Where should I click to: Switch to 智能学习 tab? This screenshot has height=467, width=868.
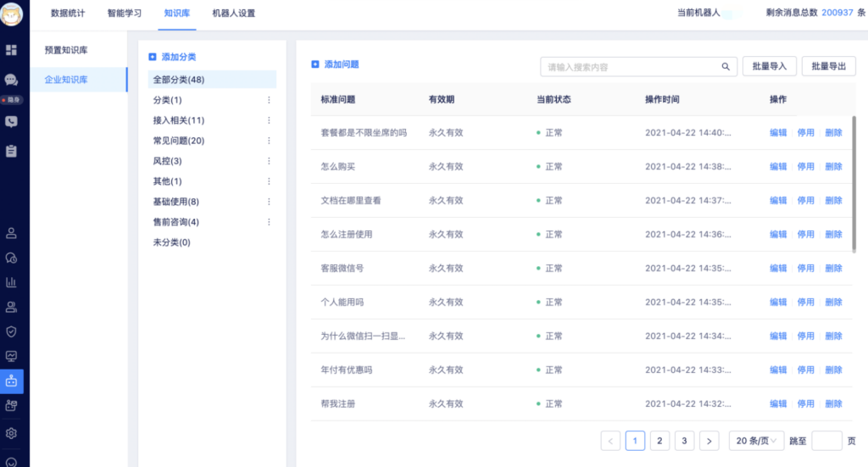pos(124,14)
